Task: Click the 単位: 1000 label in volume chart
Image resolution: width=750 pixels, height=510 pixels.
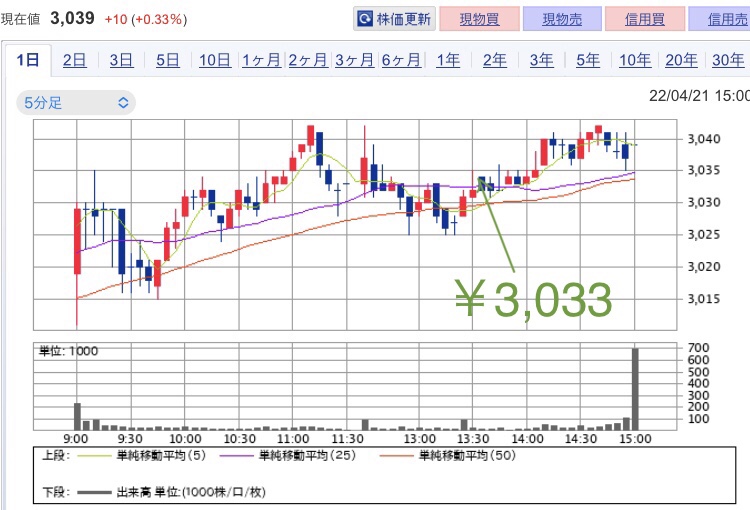Action: (68, 351)
